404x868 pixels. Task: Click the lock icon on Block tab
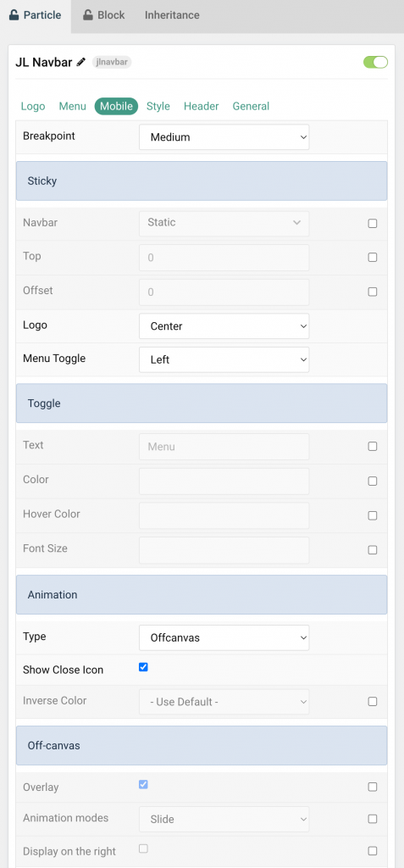pyautogui.click(x=87, y=15)
